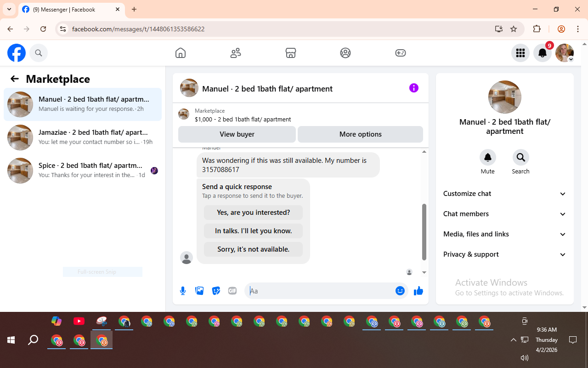Open Manuel's conversation in the Marketplace list
The height and width of the screenshot is (368, 588).
tap(83, 104)
